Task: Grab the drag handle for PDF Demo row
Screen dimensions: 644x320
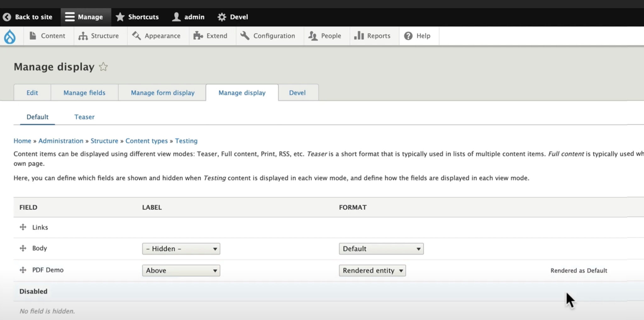Action: click(23, 270)
